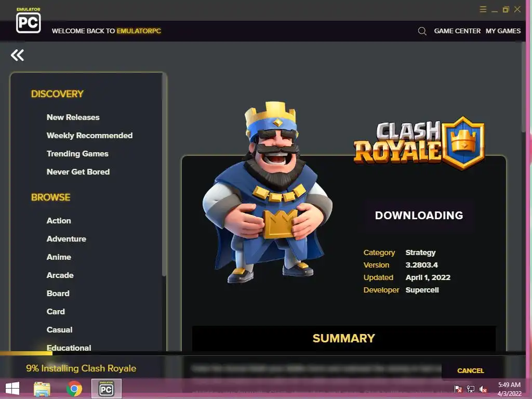Viewport: 532px width, 399px height.
Task: Click the EmulatorPC logo at top left
Action: pyautogui.click(x=29, y=20)
